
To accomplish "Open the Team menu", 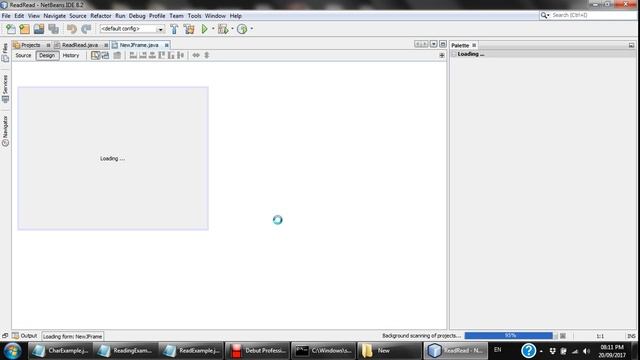I will [x=176, y=16].
